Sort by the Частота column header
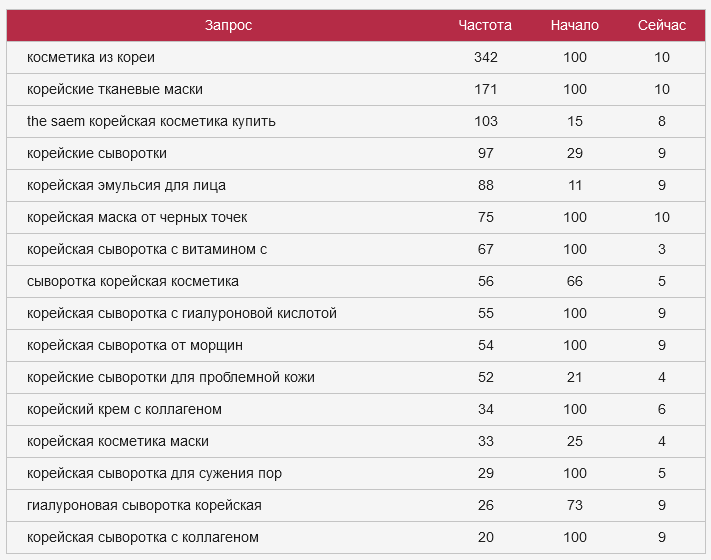 pos(485,25)
